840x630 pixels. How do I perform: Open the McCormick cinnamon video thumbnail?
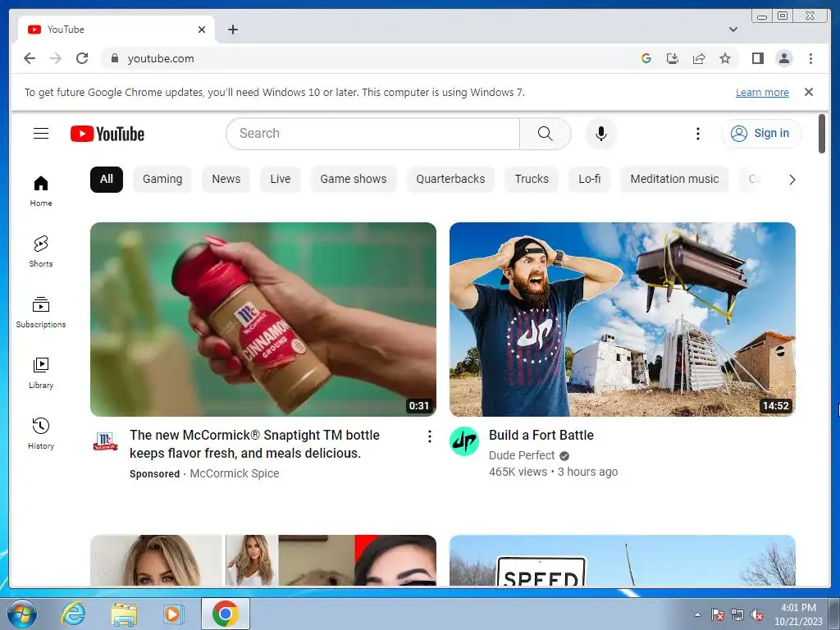coord(263,319)
